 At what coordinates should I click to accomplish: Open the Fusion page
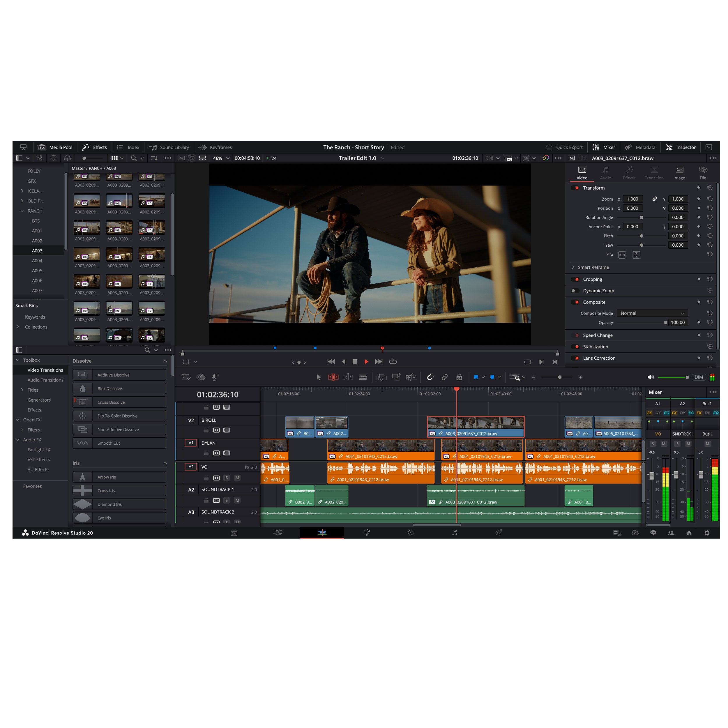click(367, 533)
